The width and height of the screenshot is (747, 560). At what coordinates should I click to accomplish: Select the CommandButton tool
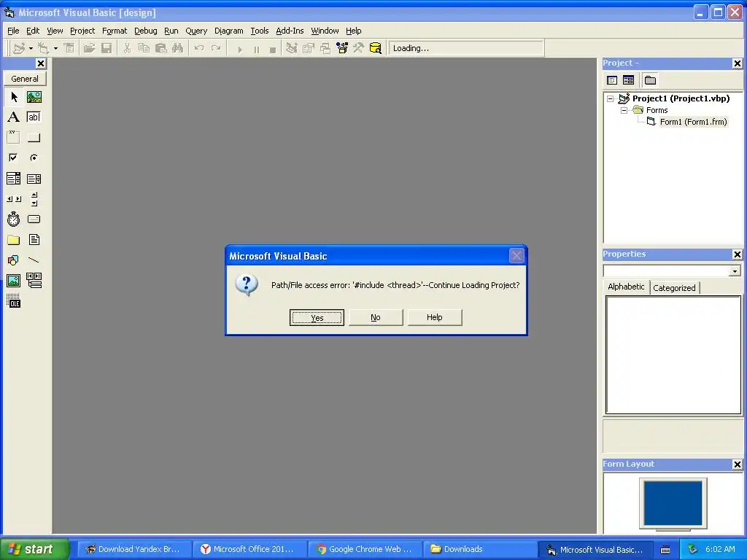pyautogui.click(x=34, y=138)
